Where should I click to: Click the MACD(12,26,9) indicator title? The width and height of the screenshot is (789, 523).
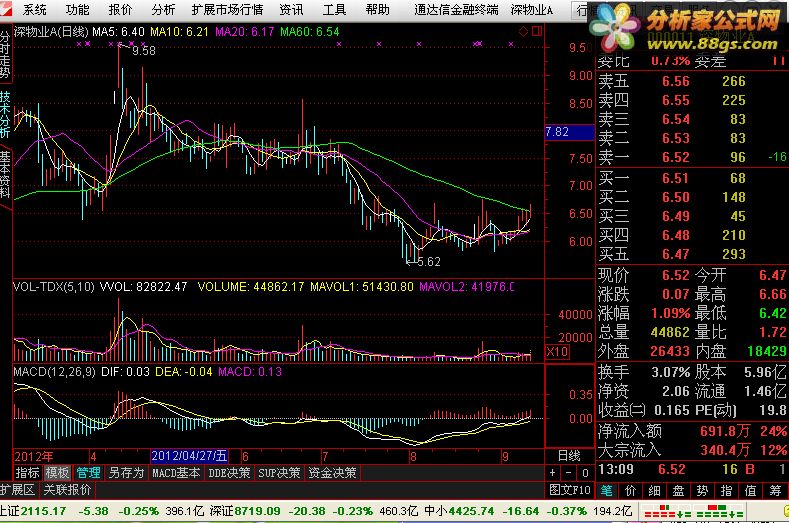(54, 372)
